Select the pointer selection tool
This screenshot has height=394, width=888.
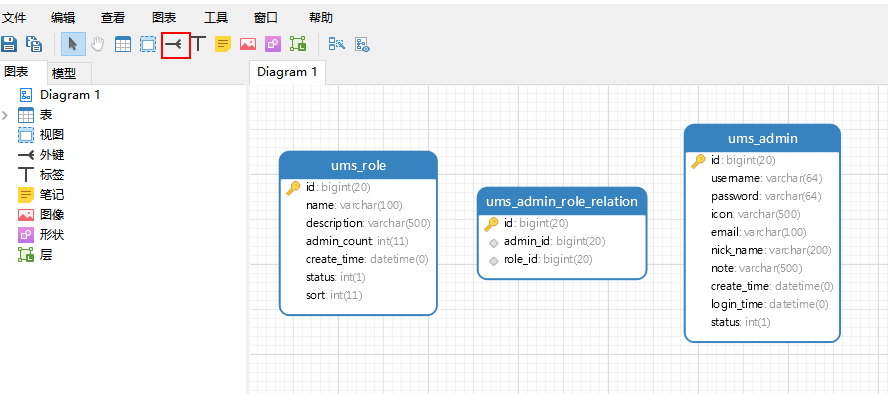tap(73, 44)
